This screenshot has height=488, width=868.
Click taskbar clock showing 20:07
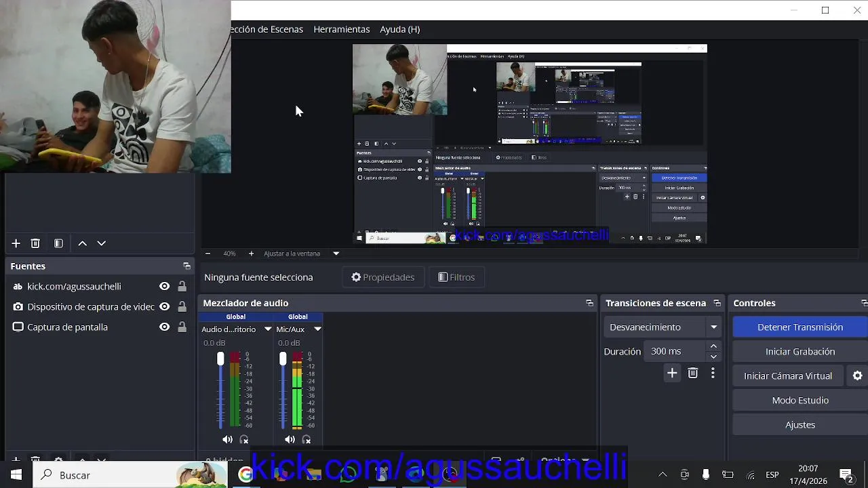point(808,475)
